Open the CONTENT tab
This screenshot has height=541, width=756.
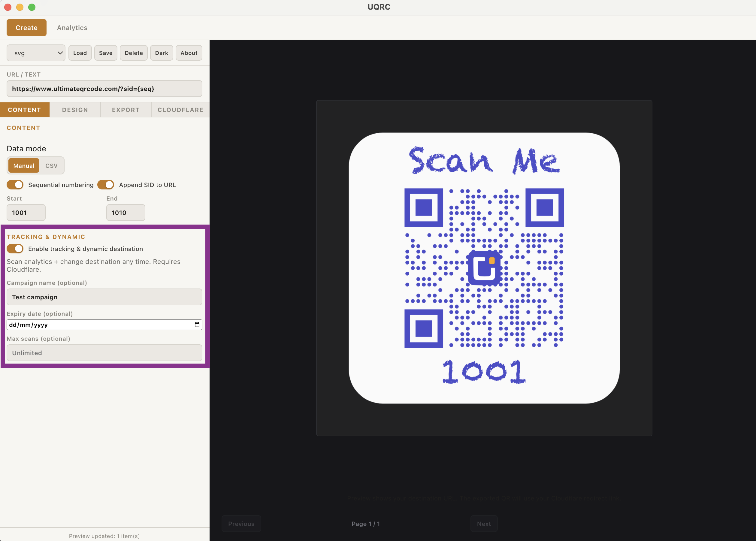25,110
